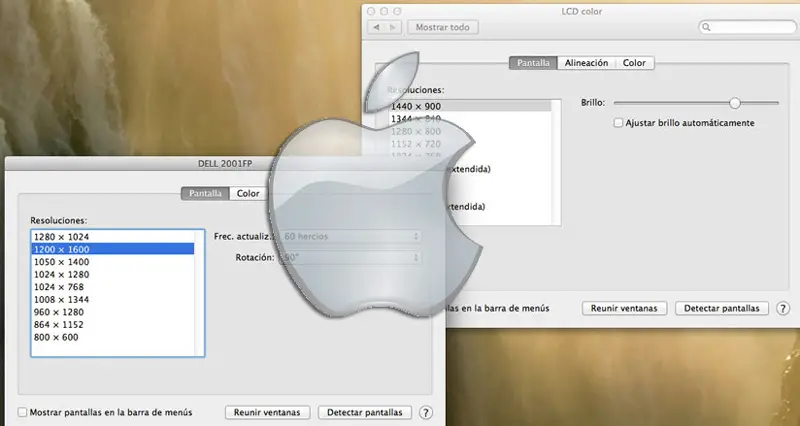Adjust the Brillo slider
This screenshot has width=800, height=426.
tap(735, 103)
